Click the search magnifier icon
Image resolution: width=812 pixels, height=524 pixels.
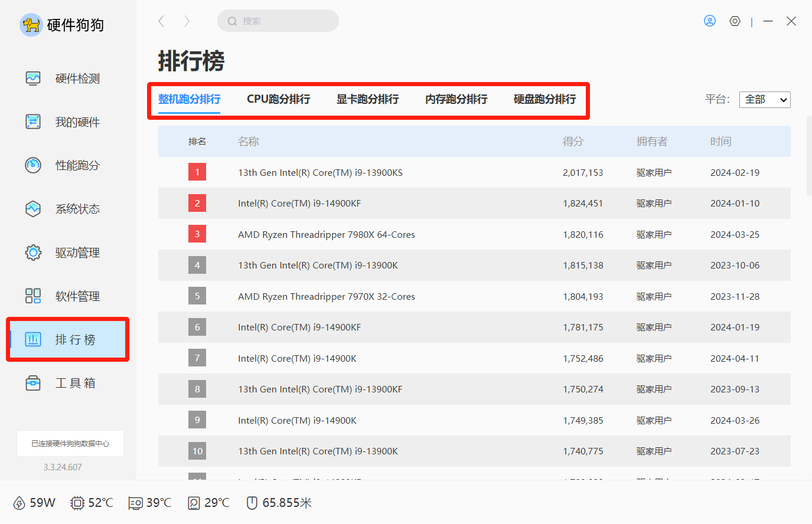(x=232, y=21)
